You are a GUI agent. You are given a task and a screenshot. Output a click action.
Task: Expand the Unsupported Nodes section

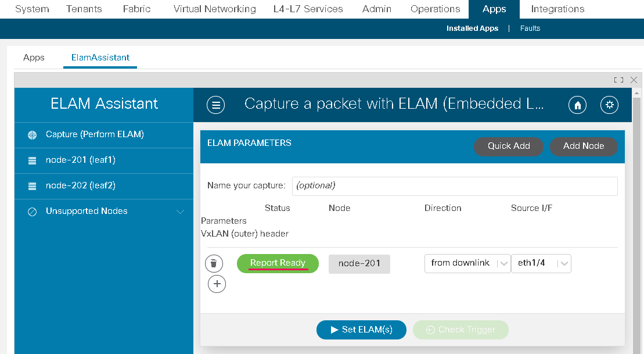pyautogui.click(x=180, y=212)
